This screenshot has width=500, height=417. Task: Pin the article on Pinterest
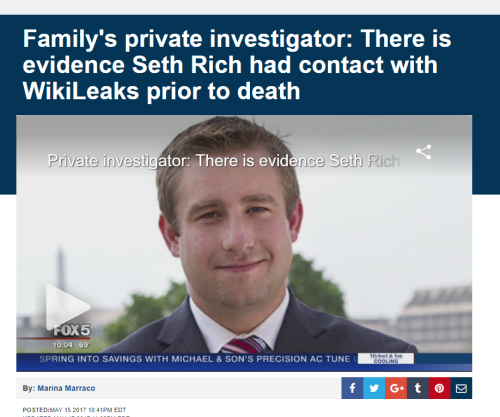pyautogui.click(x=439, y=388)
